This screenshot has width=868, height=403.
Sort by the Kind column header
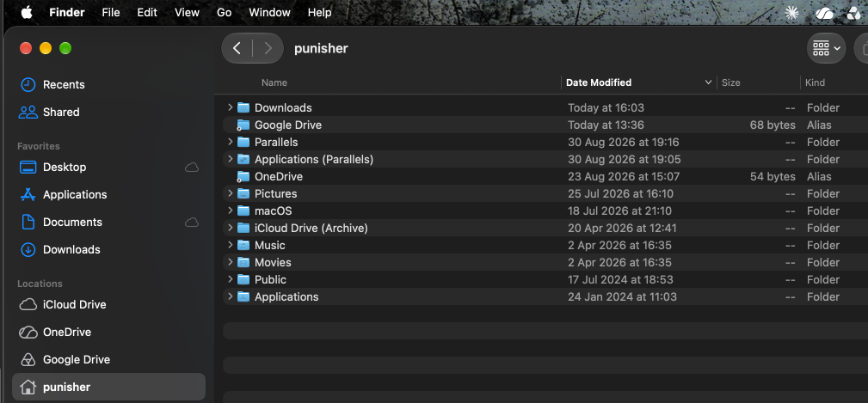point(815,83)
